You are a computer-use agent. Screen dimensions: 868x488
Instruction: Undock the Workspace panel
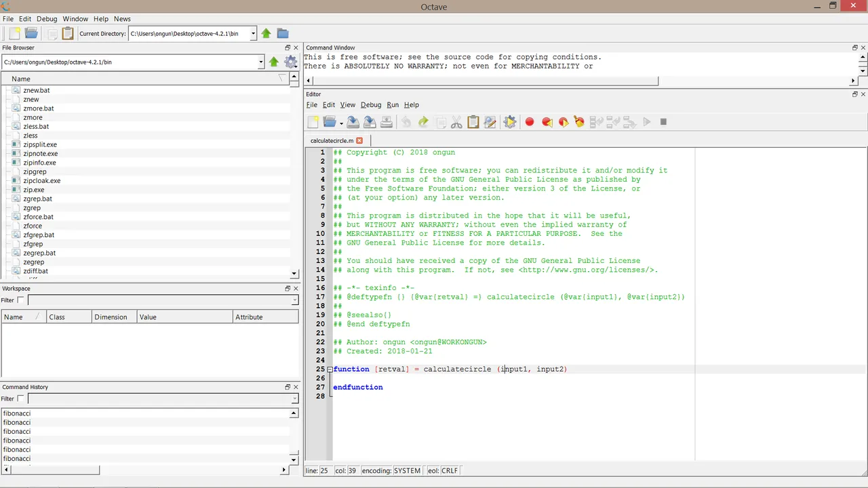click(x=288, y=289)
